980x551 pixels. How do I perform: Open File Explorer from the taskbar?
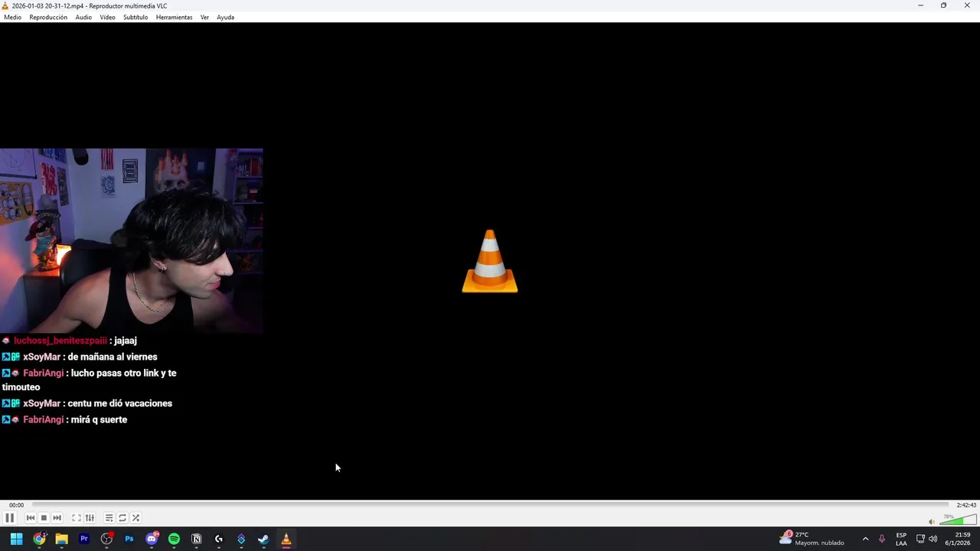pos(61,539)
